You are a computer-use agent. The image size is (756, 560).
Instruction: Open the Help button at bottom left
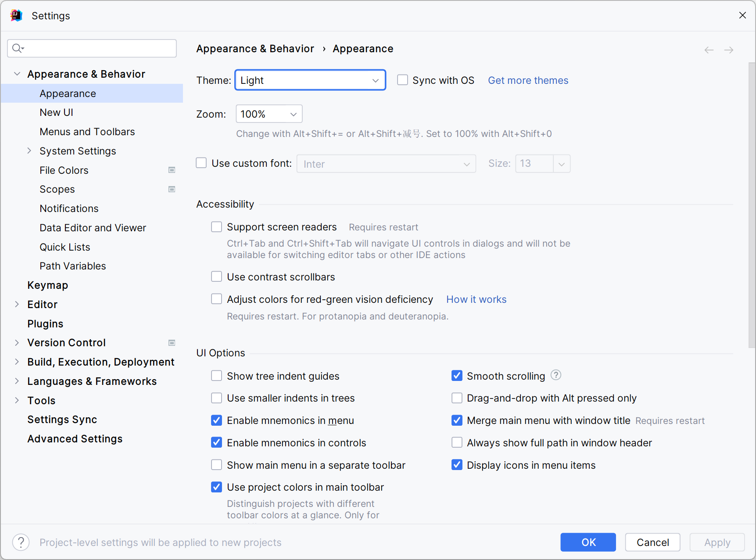[x=21, y=542]
